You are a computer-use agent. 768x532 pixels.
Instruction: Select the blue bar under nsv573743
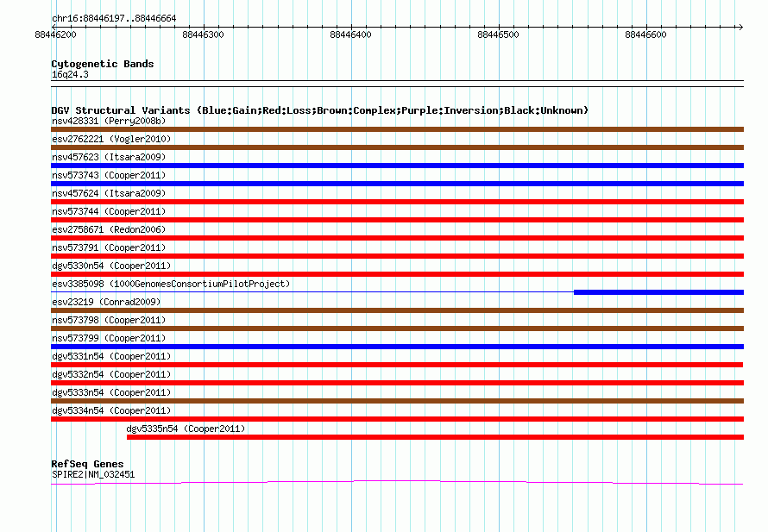pos(397,184)
